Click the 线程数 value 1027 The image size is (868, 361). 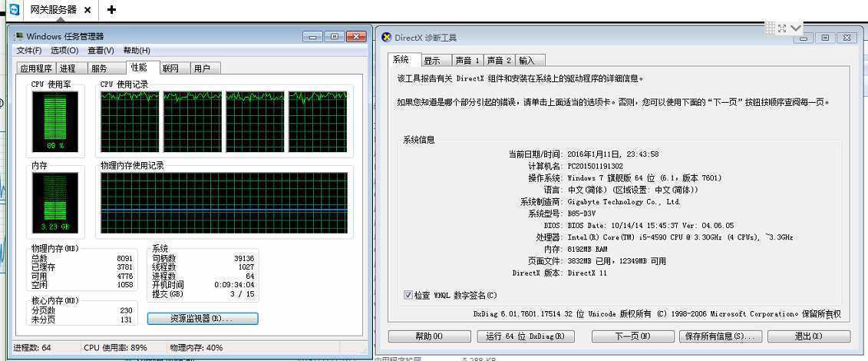tap(246, 267)
